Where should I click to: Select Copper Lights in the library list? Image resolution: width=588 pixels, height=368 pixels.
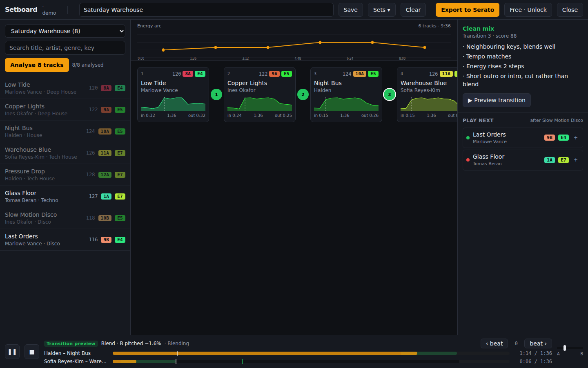[x=65, y=110]
